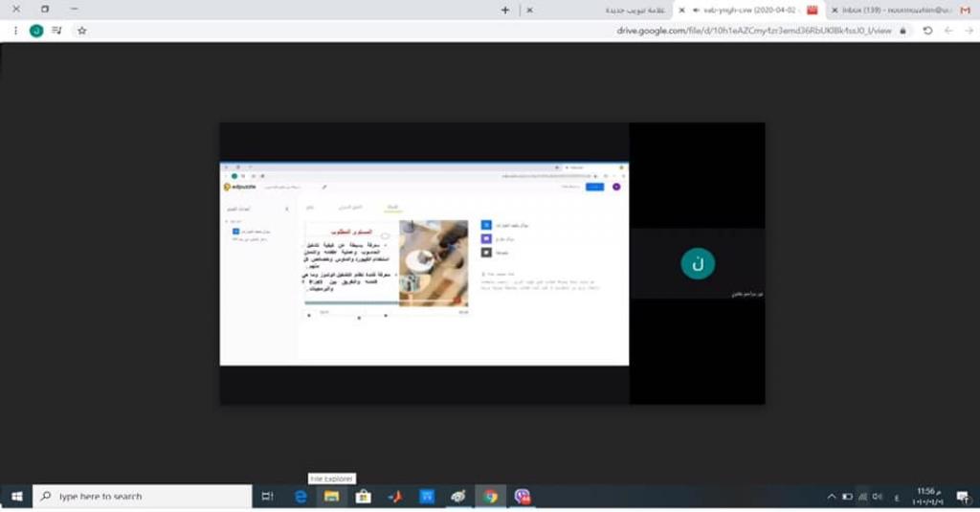Type in the Windows taskbar search box
Viewport: 980px width, 512px height.
[x=144, y=496]
